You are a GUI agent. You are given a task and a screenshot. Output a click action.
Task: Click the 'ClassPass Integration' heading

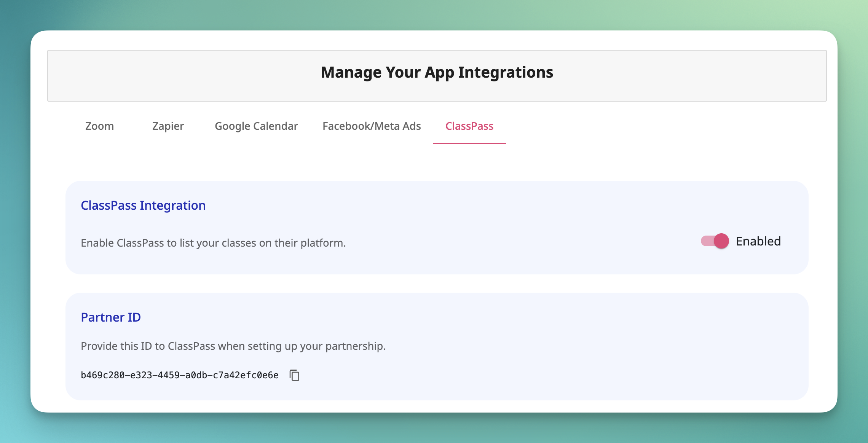click(143, 206)
